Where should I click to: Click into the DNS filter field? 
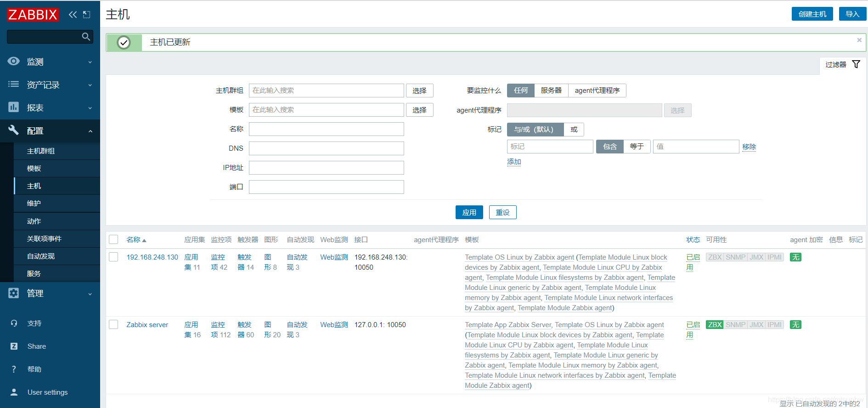327,148
